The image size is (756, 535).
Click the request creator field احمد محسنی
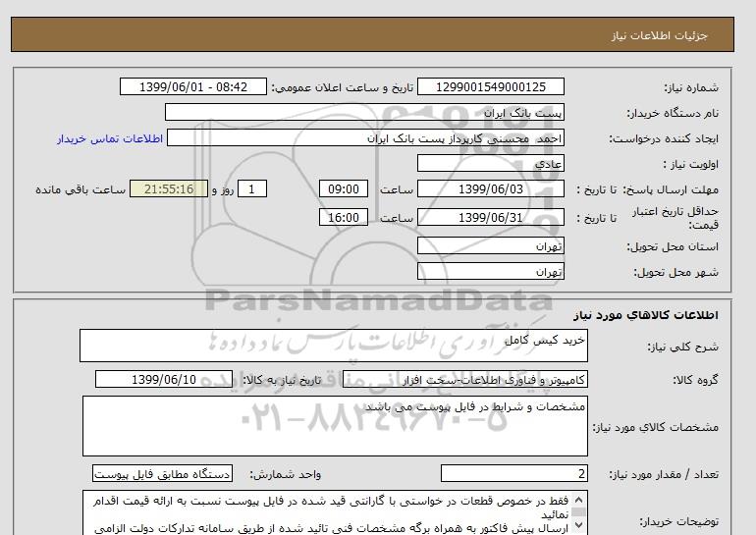[365, 137]
